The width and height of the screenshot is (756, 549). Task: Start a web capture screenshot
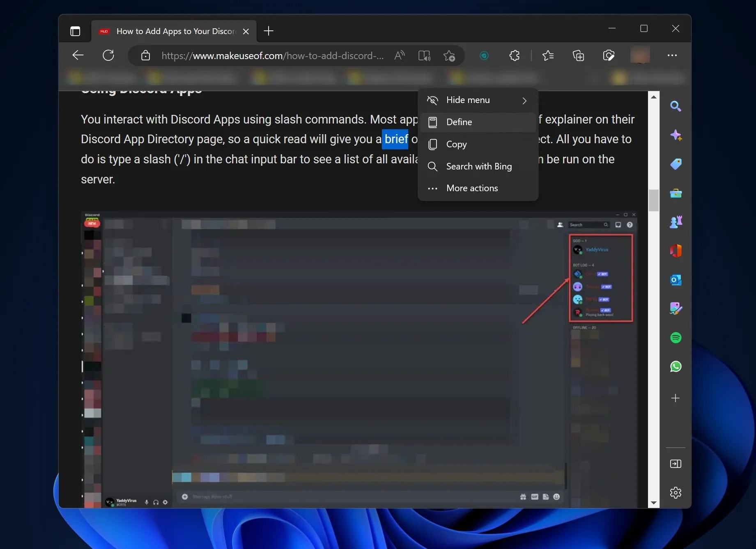coord(609,55)
